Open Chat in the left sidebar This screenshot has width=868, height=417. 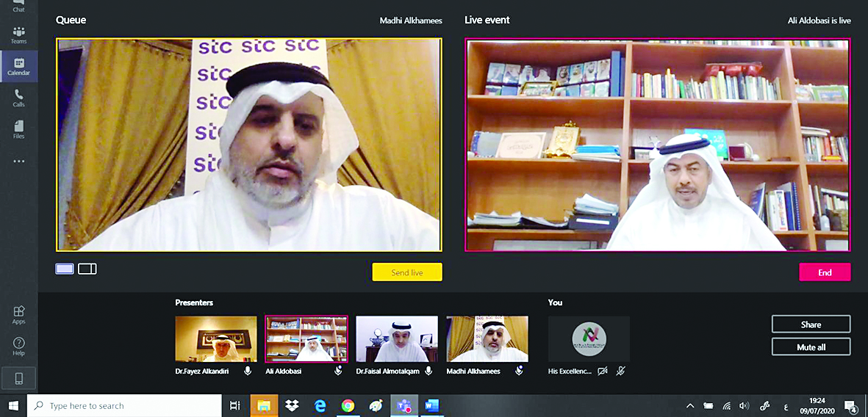click(18, 6)
